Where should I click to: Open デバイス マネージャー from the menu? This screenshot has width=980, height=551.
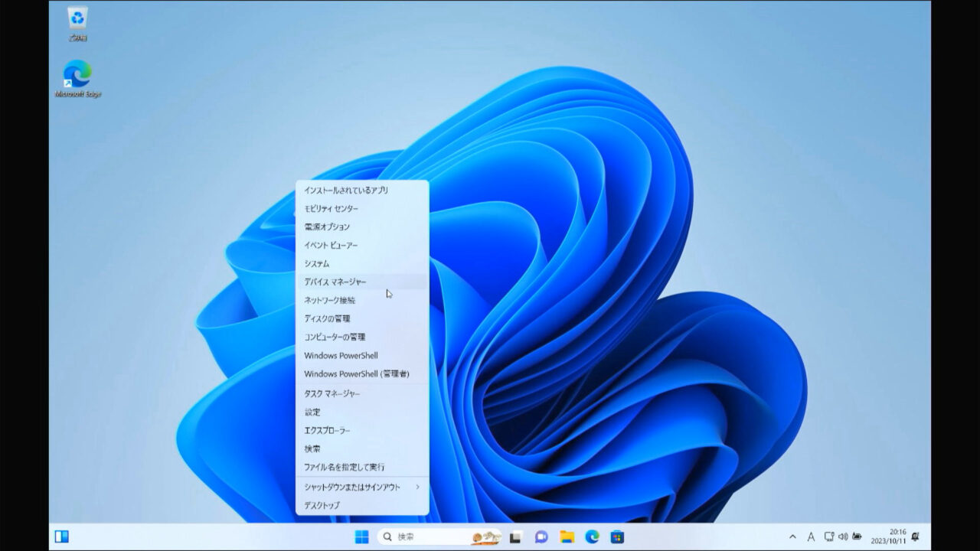point(362,282)
